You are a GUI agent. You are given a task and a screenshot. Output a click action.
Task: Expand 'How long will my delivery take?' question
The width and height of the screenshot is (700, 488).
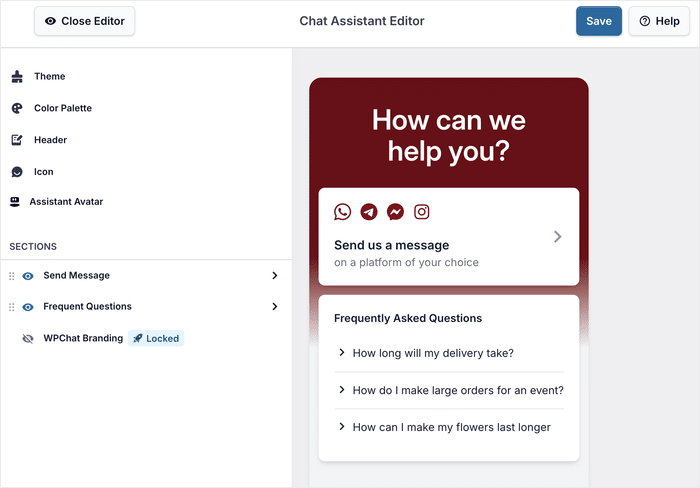coord(432,353)
